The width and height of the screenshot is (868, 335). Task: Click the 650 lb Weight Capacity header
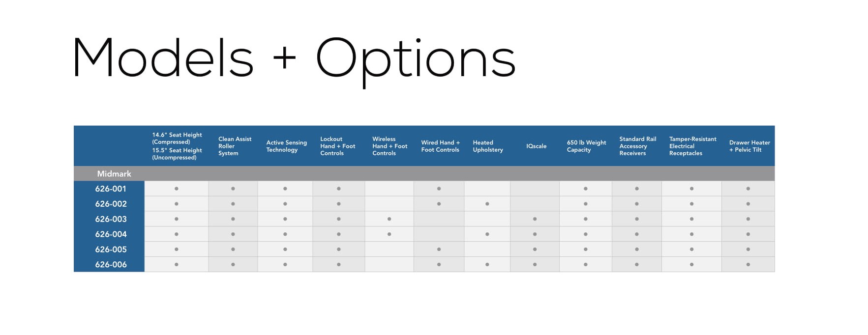click(x=586, y=146)
